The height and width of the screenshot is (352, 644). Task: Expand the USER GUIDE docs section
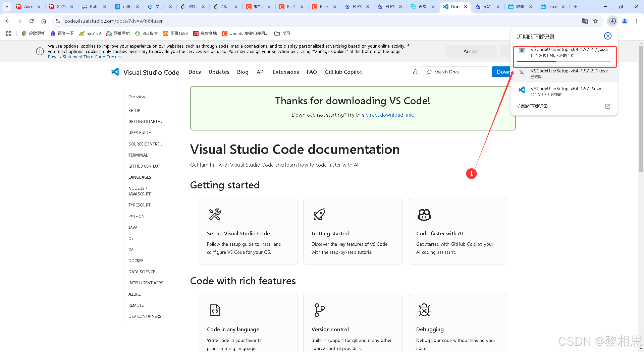pyautogui.click(x=140, y=132)
